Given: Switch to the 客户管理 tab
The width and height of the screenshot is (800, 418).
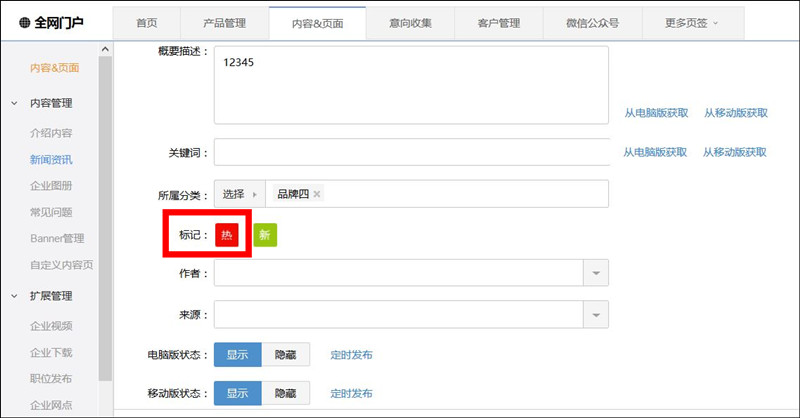Looking at the screenshot, I should coord(498,22).
